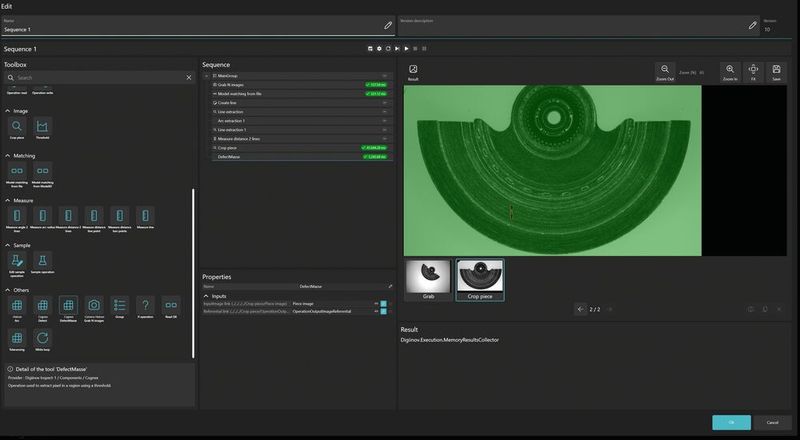Click the Toolbox vertical scrollbar
This screenshot has width=800, height=440.
193,273
